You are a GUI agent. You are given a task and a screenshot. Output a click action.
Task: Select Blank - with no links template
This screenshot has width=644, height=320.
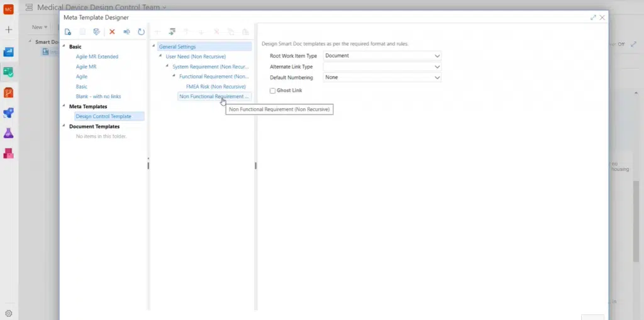[x=98, y=96]
